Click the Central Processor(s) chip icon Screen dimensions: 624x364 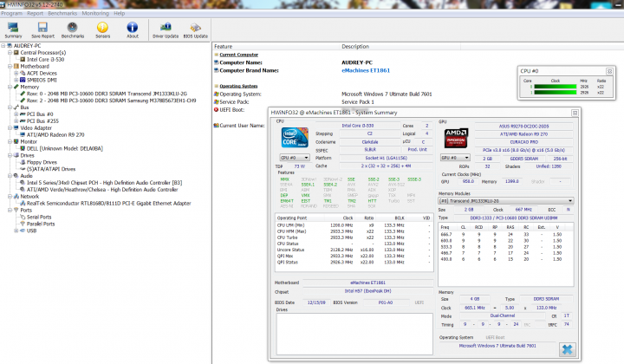coord(16,53)
